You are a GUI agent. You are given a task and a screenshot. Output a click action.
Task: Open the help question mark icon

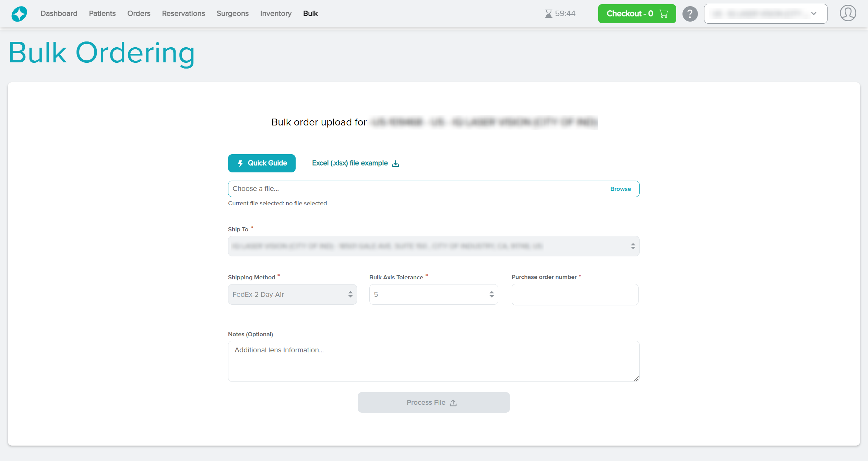690,14
